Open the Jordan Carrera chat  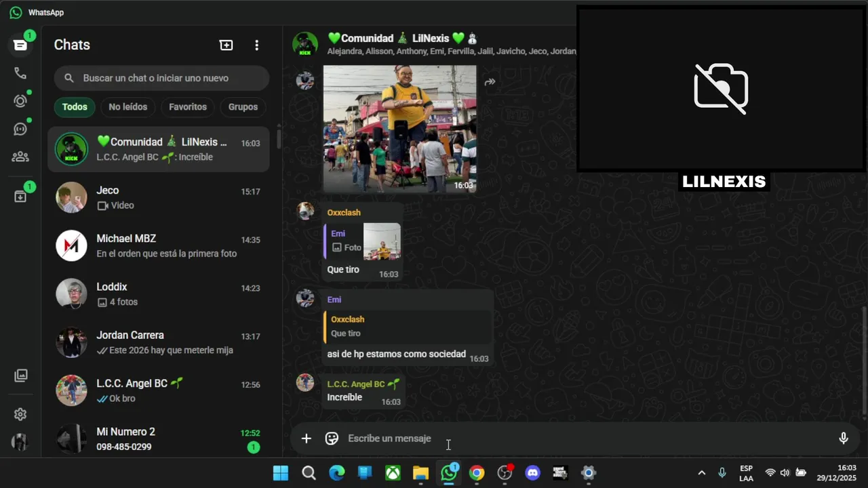coord(159,342)
